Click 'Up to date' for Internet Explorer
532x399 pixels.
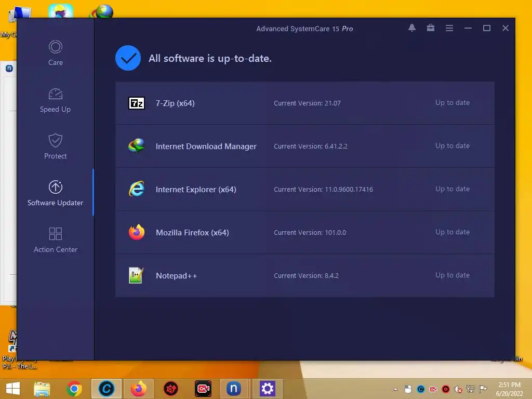453,189
